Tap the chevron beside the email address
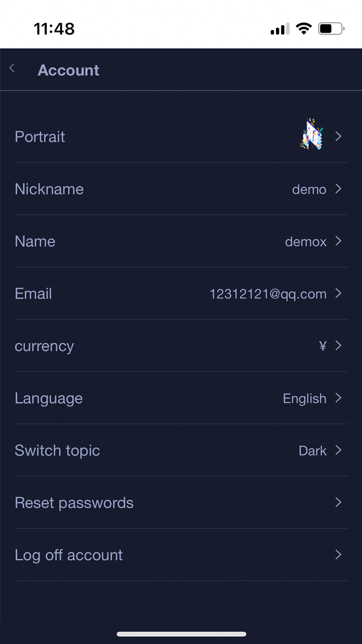Screen dimensions: 362x644 pyautogui.click(x=338, y=293)
